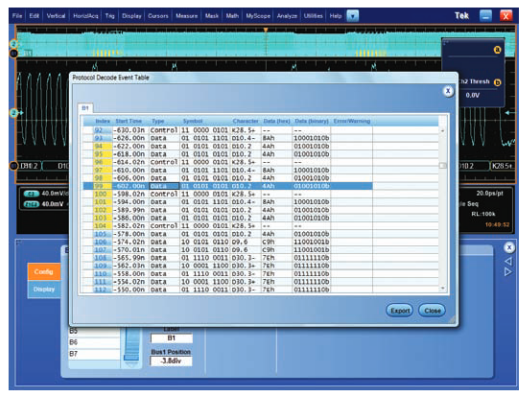Open the Display menu
Viewport: 528px width, 399px height.
(x=132, y=16)
